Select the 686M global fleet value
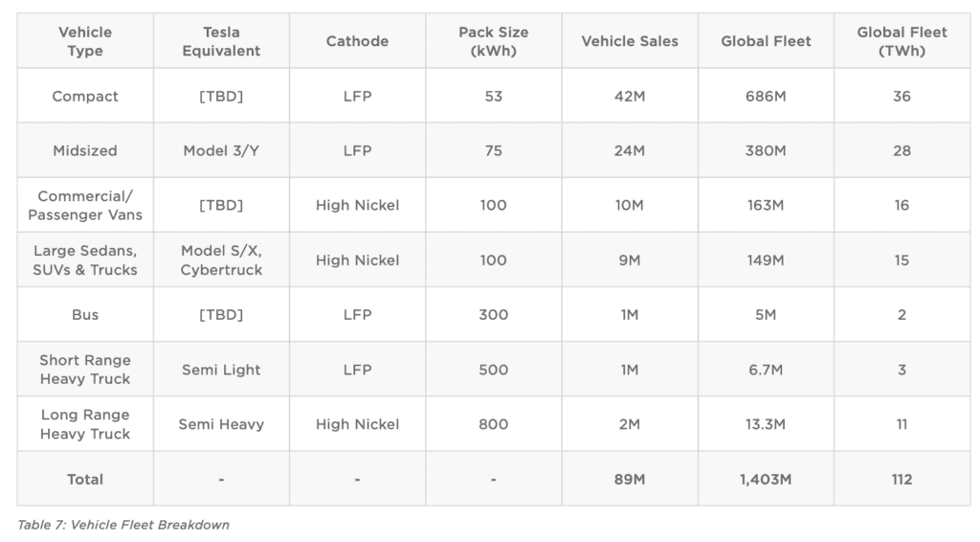Screen dimensions: 980x542 (766, 96)
